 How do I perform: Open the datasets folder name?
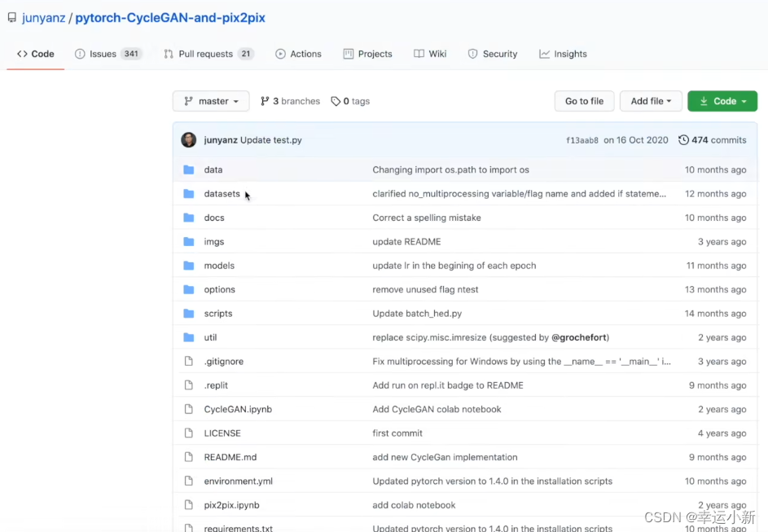(x=222, y=194)
